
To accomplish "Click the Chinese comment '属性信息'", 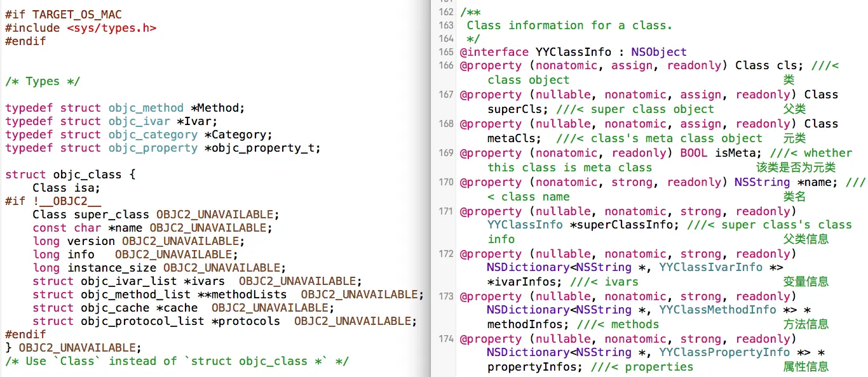I will tap(806, 367).
